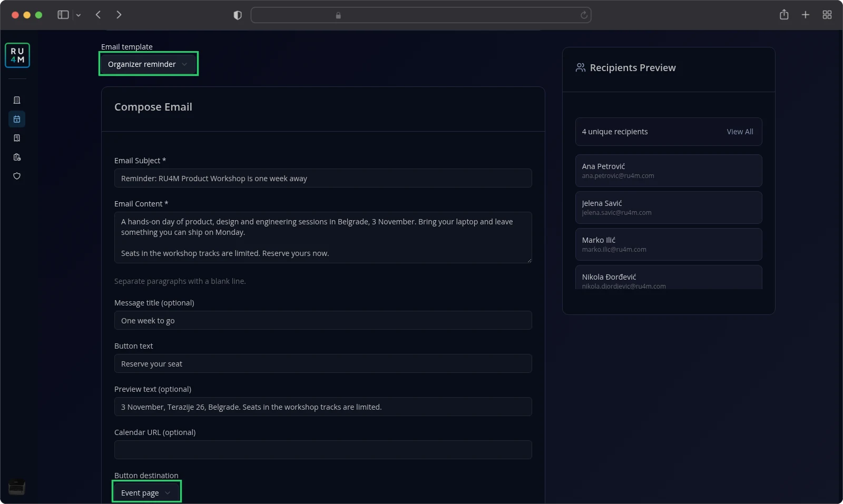The height and width of the screenshot is (504, 843).
Task: Click the Preview text field
Action: pyautogui.click(x=323, y=407)
